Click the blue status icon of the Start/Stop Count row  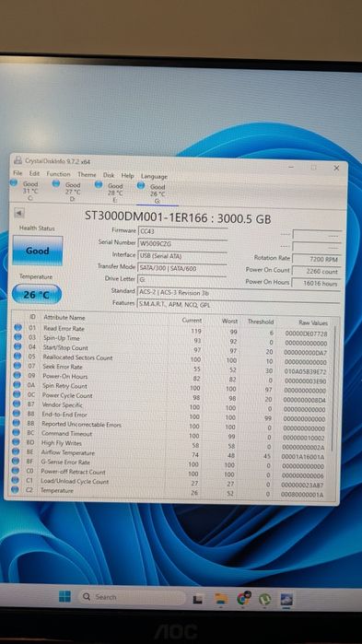(18, 346)
